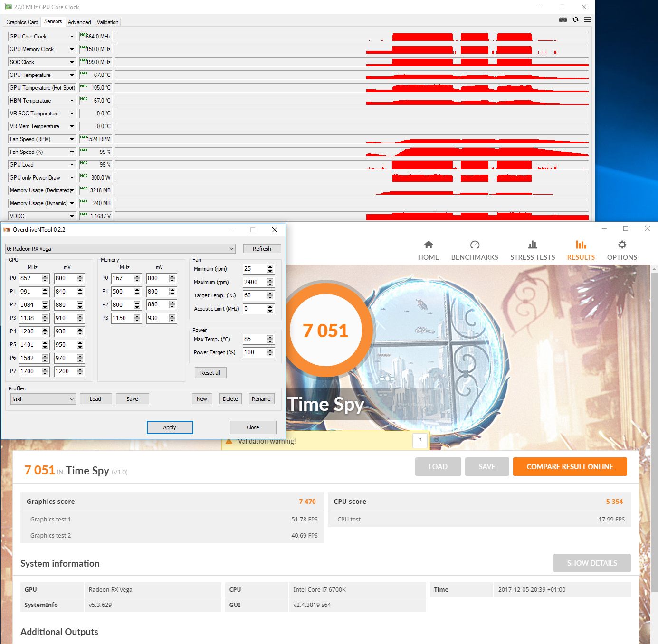
Task: Adjust Acoustic Limit MHz stepper arrows
Action: 270,309
